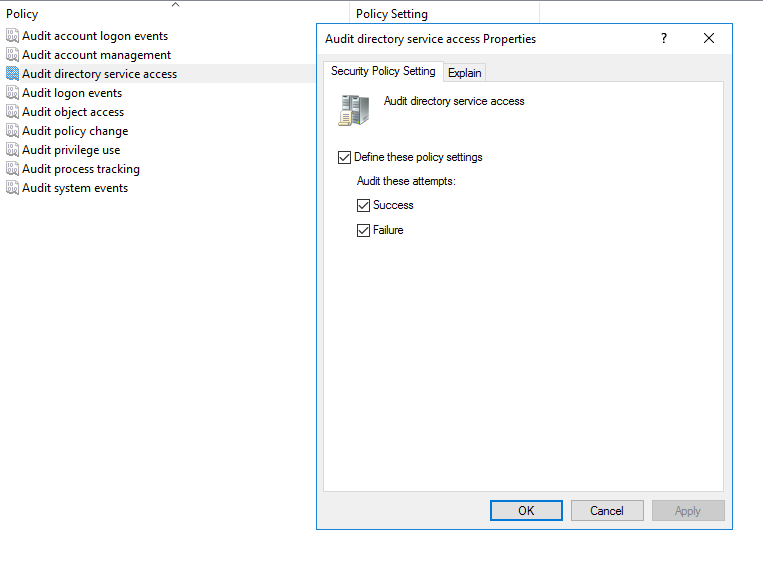The height and width of the screenshot is (565, 763).
Task: Click the Audit account logon events policy icon
Action: point(12,36)
